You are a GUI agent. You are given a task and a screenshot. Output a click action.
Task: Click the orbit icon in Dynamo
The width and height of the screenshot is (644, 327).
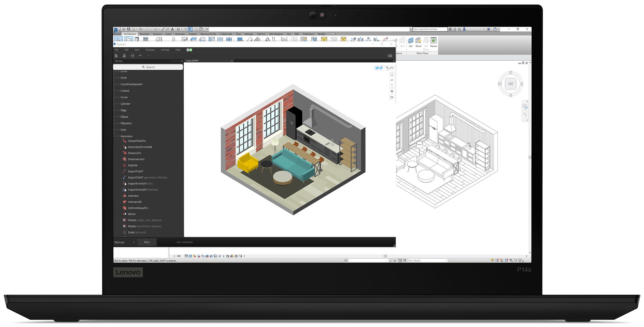click(x=392, y=97)
